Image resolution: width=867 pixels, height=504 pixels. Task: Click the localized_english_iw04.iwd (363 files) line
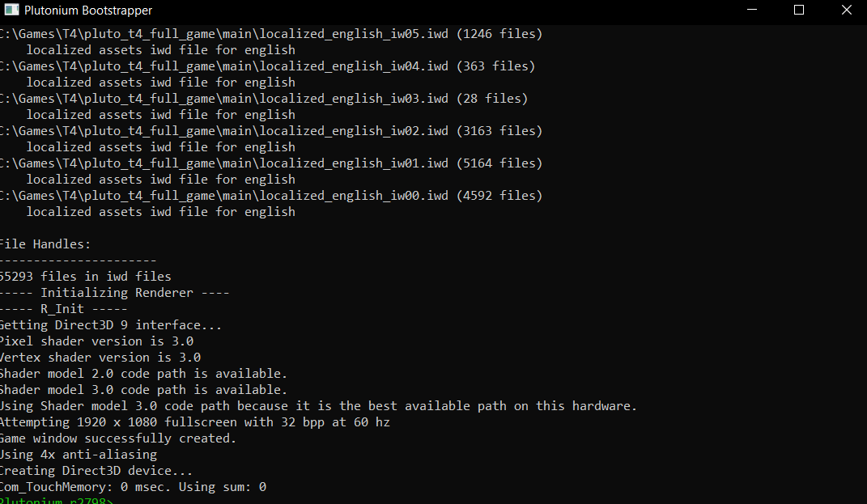point(268,66)
